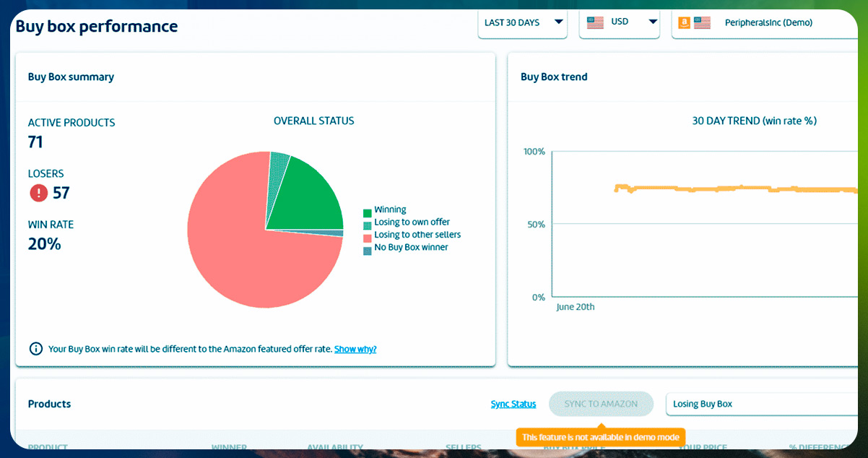This screenshot has height=458, width=868.
Task: Click the Winning legend green swatch
Action: pos(368,213)
